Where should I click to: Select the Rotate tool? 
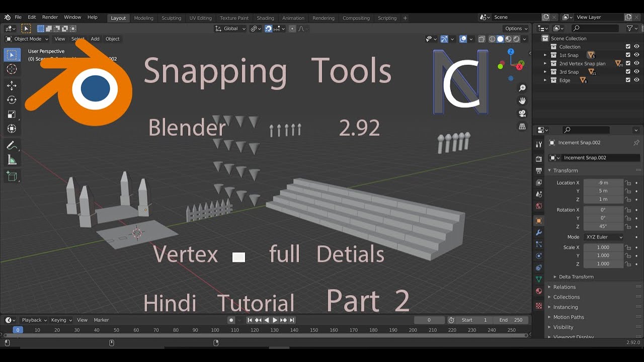pyautogui.click(x=12, y=100)
